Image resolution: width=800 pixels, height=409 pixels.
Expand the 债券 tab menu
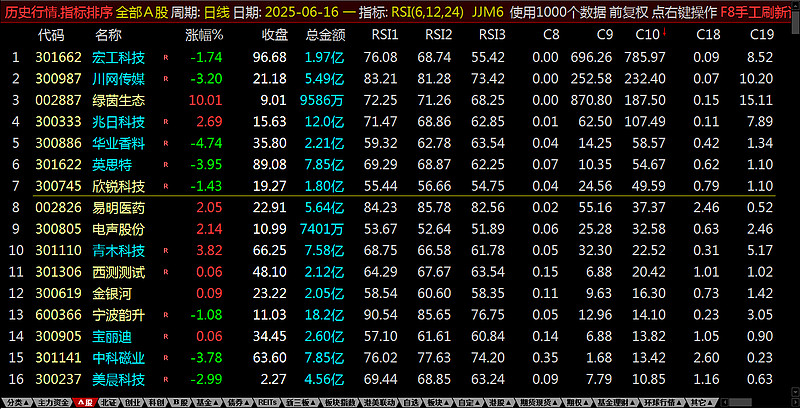click(x=237, y=402)
